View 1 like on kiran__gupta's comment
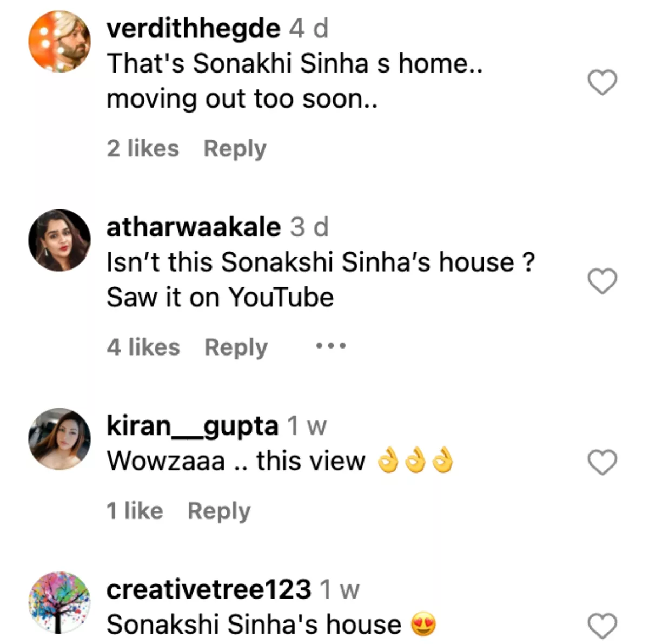This screenshot has height=644, width=649. point(135,510)
